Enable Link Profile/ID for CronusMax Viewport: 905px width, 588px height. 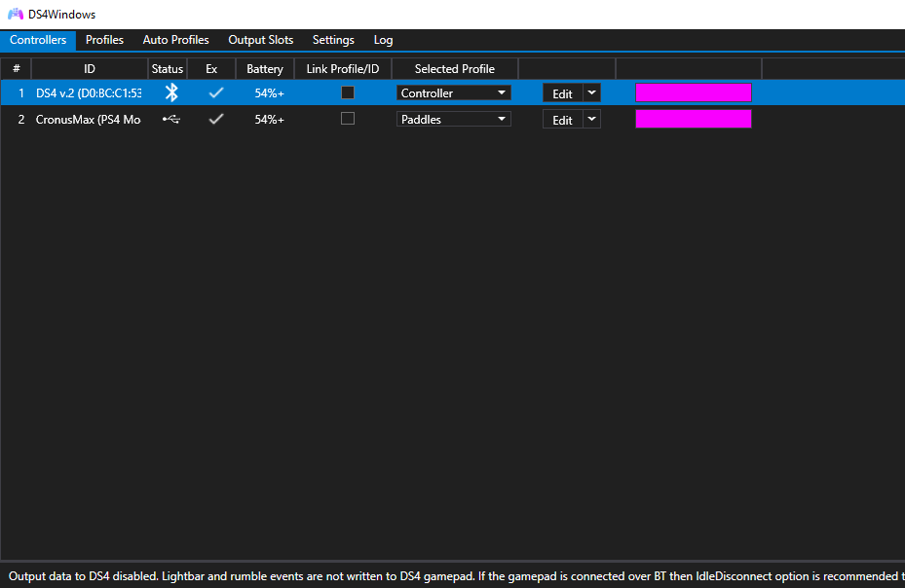pyautogui.click(x=348, y=118)
